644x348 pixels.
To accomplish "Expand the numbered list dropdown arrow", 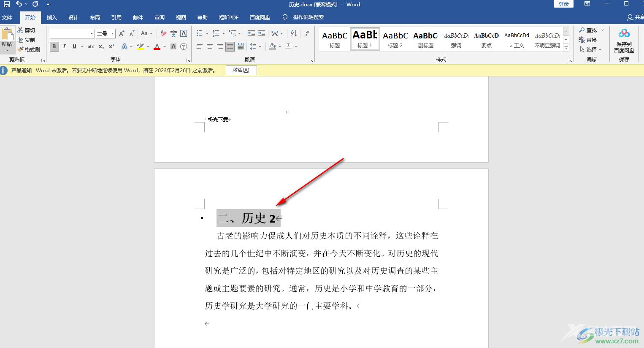I will (224, 33).
